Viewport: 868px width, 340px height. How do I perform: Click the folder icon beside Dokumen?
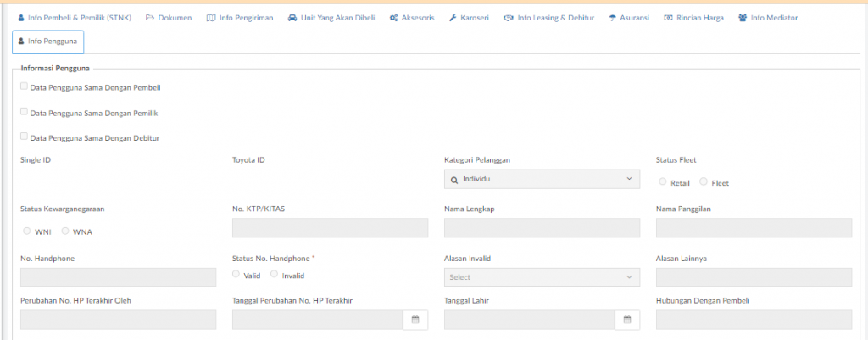coord(149,18)
